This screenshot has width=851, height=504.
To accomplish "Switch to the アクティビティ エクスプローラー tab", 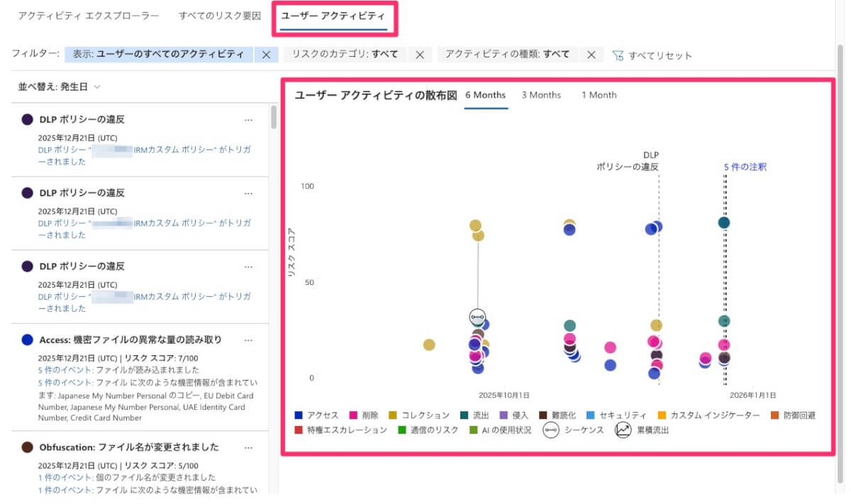I will point(89,15).
